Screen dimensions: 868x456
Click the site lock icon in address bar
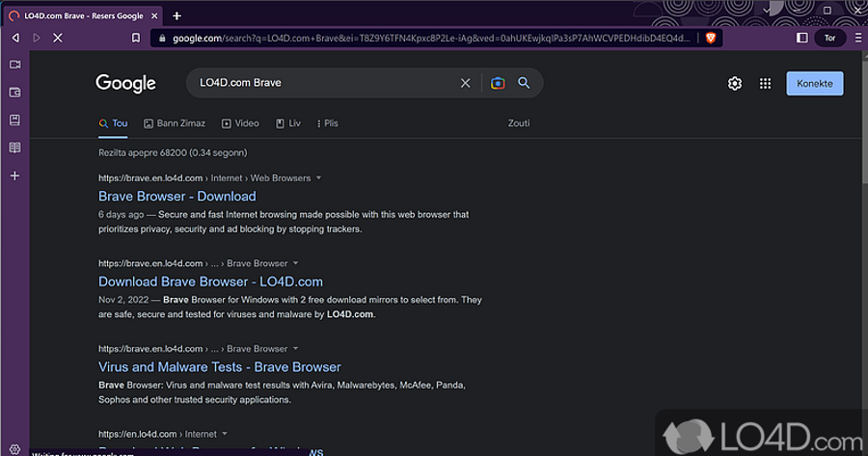(x=162, y=39)
